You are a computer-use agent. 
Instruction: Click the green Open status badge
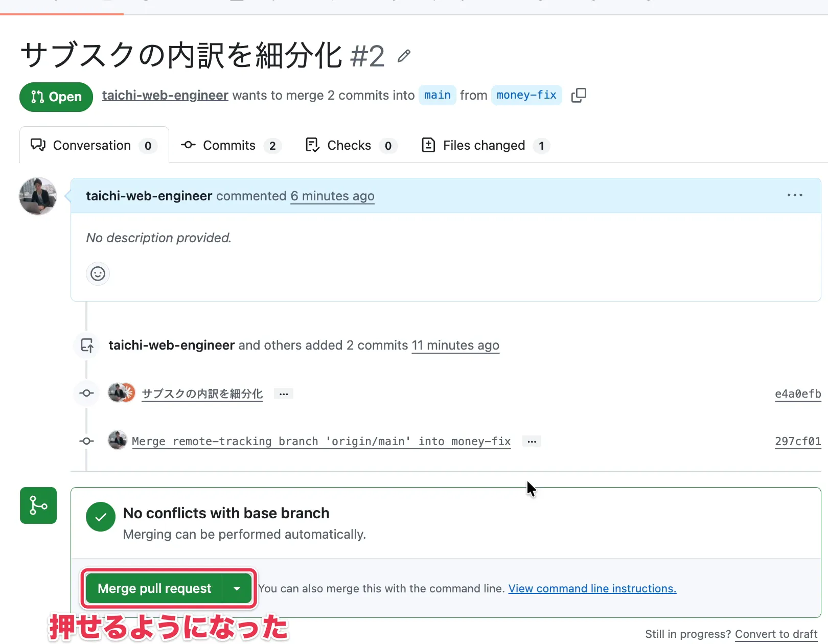pos(56,97)
